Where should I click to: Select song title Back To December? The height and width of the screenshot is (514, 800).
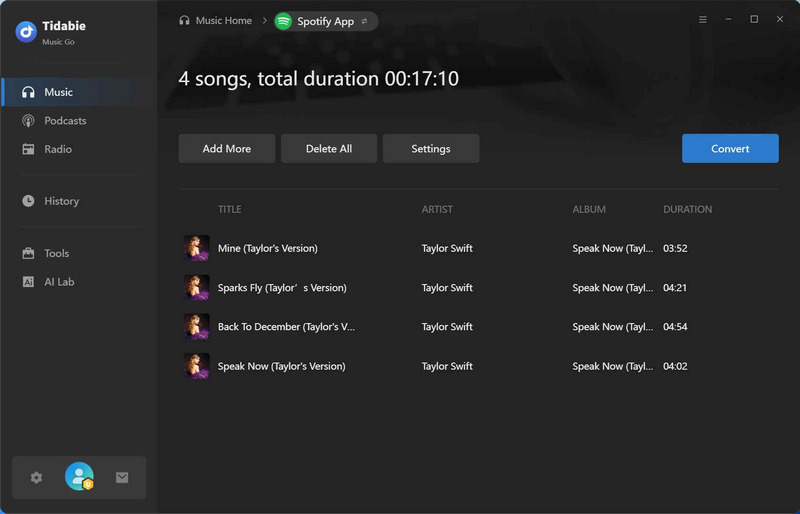286,327
